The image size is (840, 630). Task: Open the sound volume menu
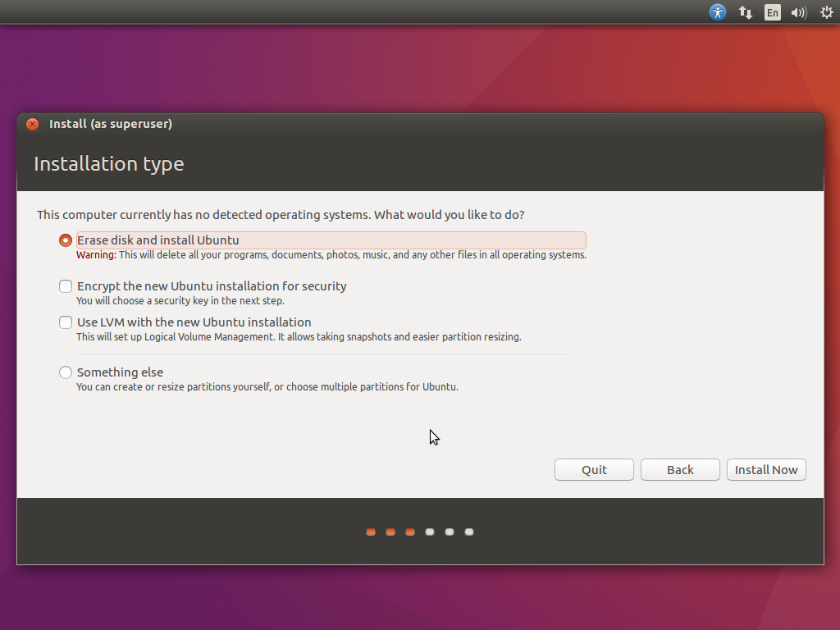click(x=798, y=12)
